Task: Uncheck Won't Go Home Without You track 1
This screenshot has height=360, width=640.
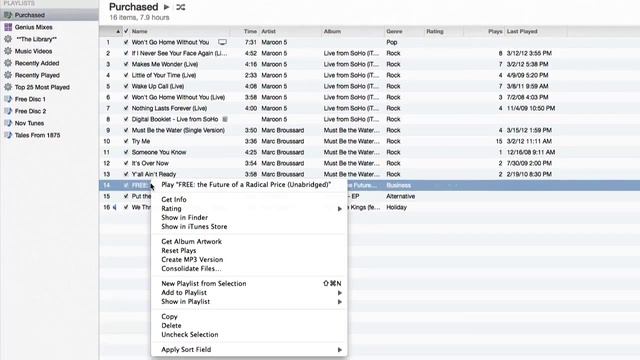Action: point(126,42)
